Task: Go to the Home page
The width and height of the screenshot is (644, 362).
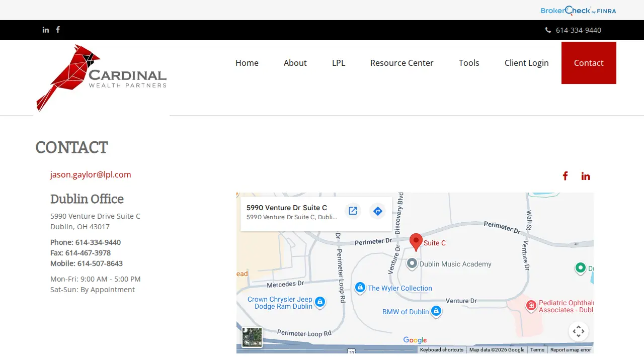Action: tap(247, 63)
